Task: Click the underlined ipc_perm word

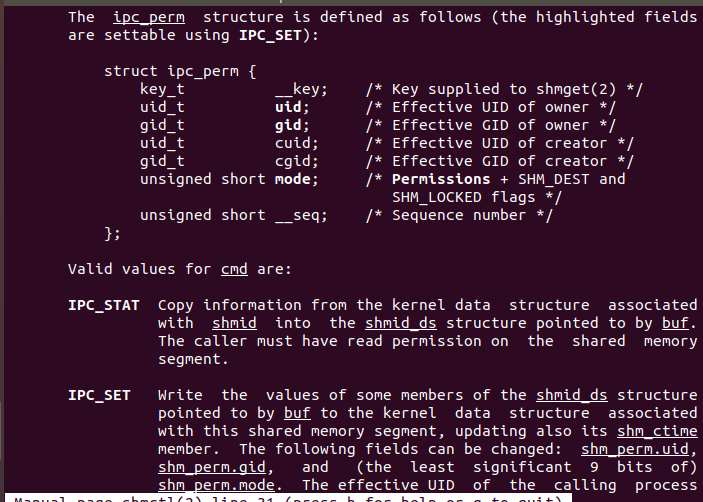Action: [x=149, y=17]
